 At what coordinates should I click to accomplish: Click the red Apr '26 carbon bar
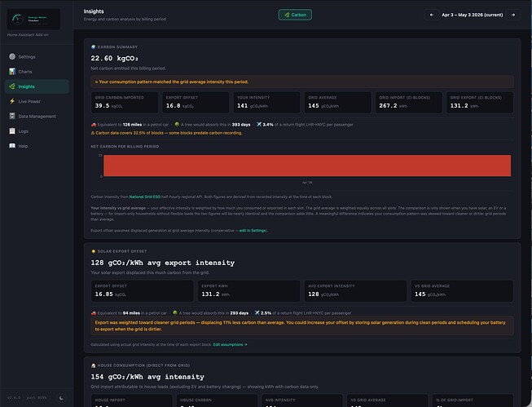coord(307,166)
